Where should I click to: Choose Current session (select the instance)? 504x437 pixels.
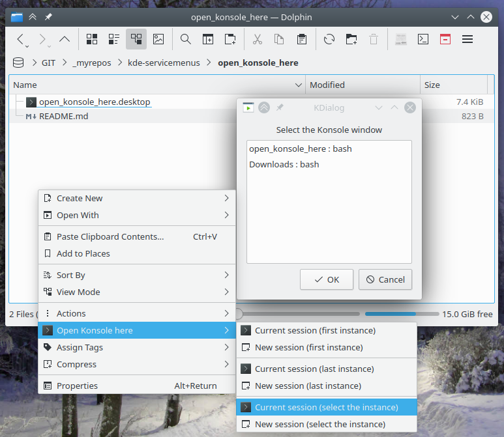point(327,407)
